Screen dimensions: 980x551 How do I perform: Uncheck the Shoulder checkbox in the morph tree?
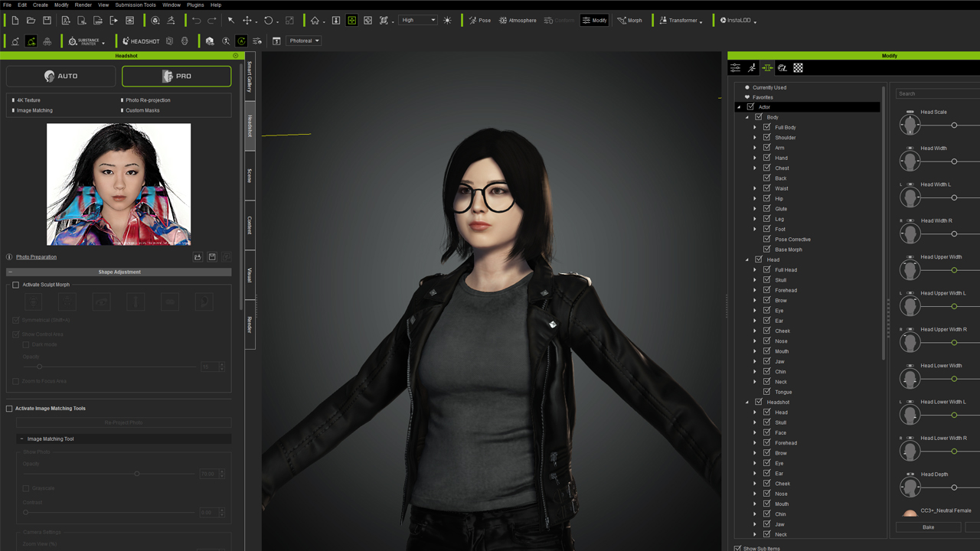point(766,138)
